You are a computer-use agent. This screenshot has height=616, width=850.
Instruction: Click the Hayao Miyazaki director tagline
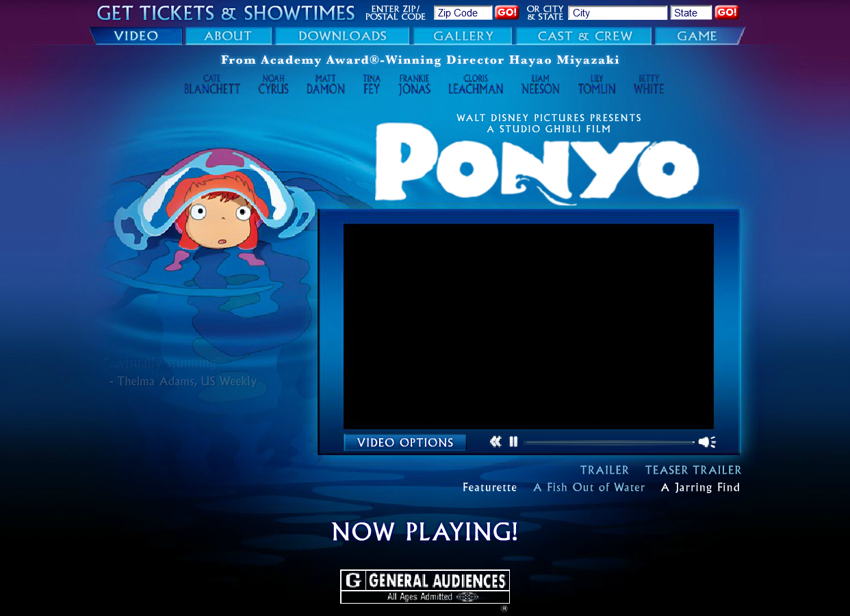(420, 60)
